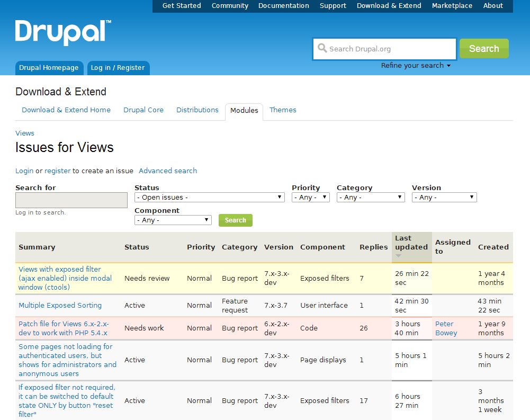Image resolution: width=530 pixels, height=420 pixels.
Task: Open Get Started menu item
Action: [x=182, y=6]
